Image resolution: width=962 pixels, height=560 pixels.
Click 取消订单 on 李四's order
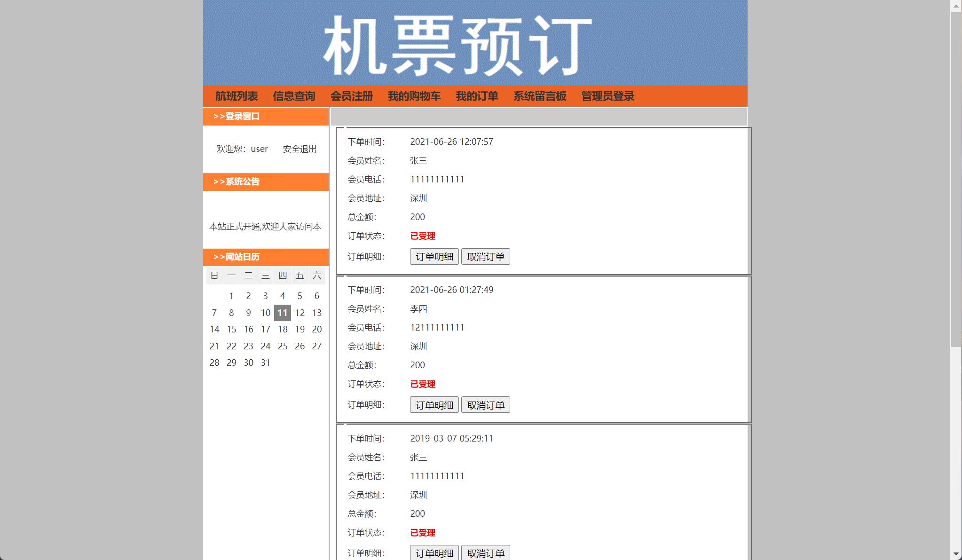(486, 404)
